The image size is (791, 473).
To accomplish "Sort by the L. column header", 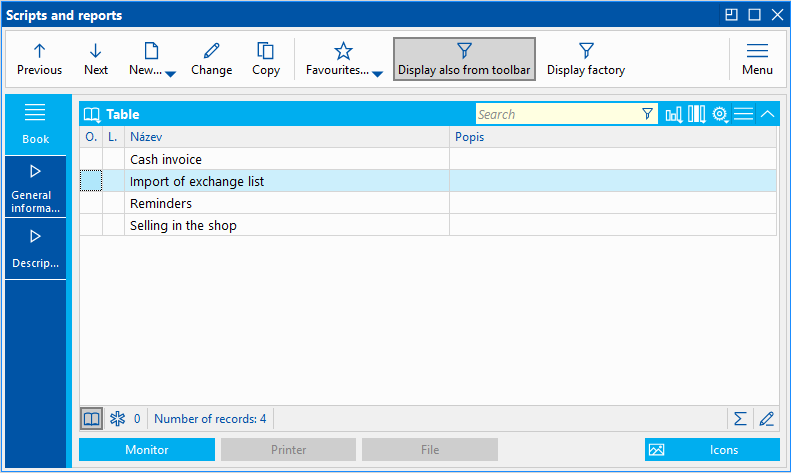I will (x=113, y=137).
